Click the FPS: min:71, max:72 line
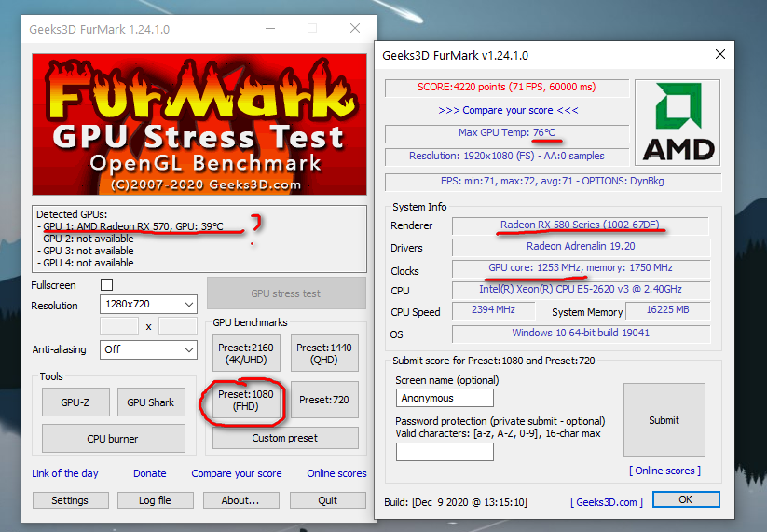 click(553, 181)
